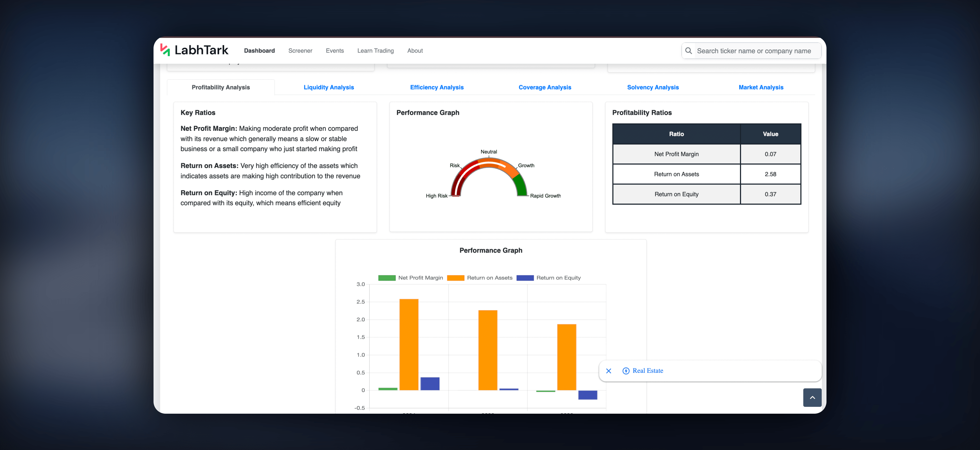The height and width of the screenshot is (450, 980).
Task: Select the Solvency Analysis tab
Action: (653, 87)
